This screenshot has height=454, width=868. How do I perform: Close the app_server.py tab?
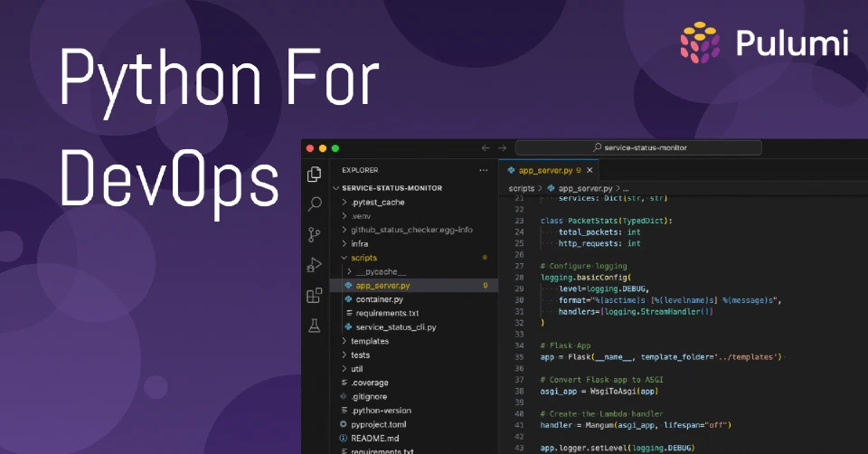(x=590, y=171)
